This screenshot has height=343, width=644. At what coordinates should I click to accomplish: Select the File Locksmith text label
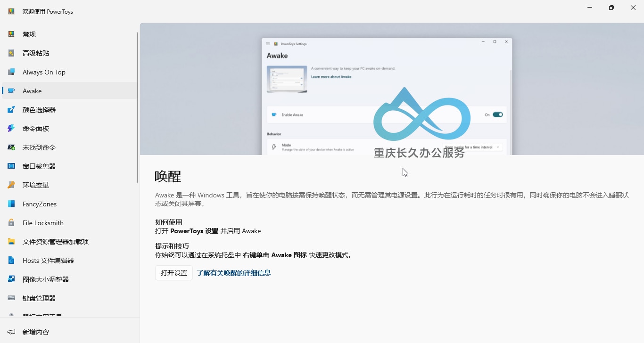tap(43, 223)
